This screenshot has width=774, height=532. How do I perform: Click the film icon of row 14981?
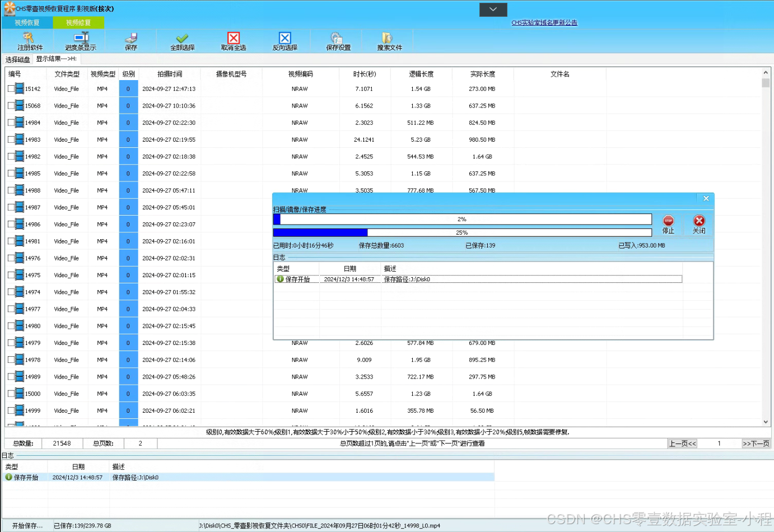pos(20,241)
